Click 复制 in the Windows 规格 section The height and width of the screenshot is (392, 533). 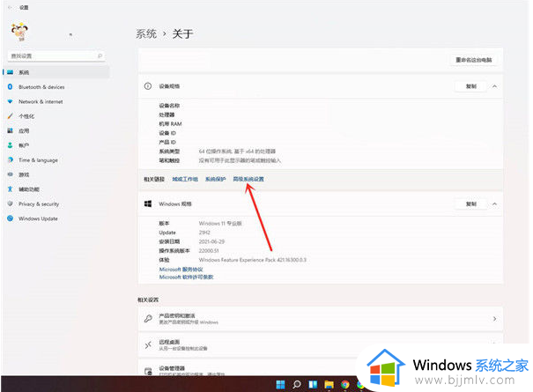tap(470, 204)
